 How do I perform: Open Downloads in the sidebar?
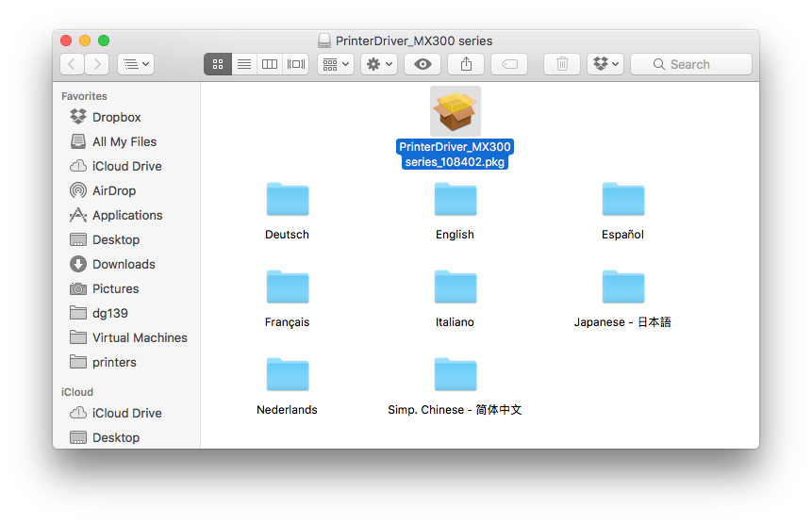coord(126,264)
